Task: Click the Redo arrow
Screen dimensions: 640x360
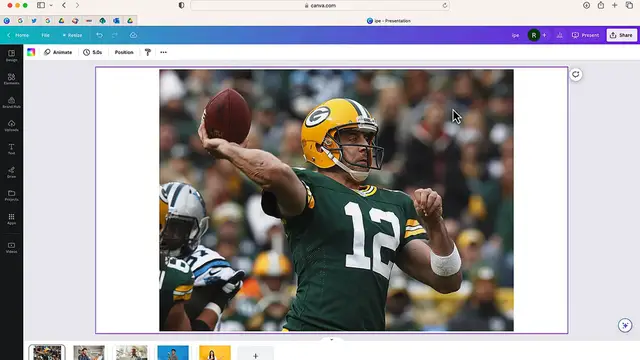Action: click(x=115, y=35)
